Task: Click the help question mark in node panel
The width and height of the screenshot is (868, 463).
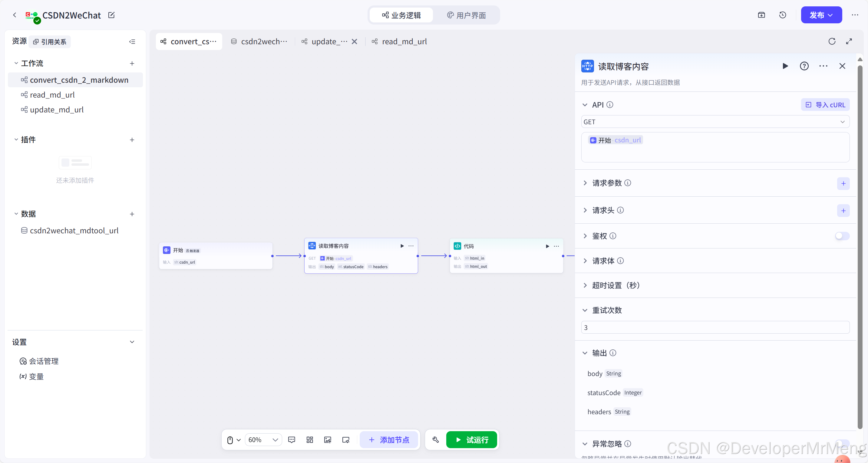Action: (x=804, y=66)
